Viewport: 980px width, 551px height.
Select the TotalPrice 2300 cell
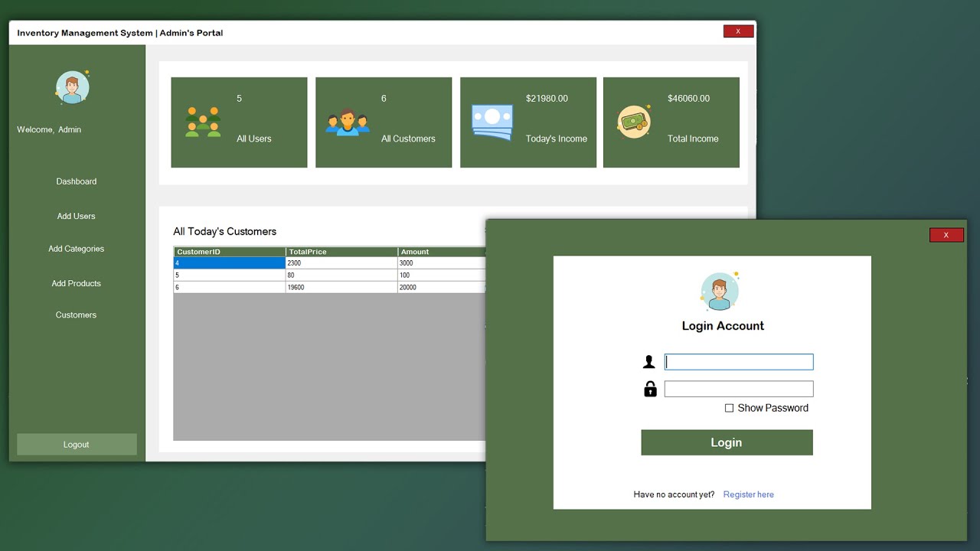tap(341, 263)
